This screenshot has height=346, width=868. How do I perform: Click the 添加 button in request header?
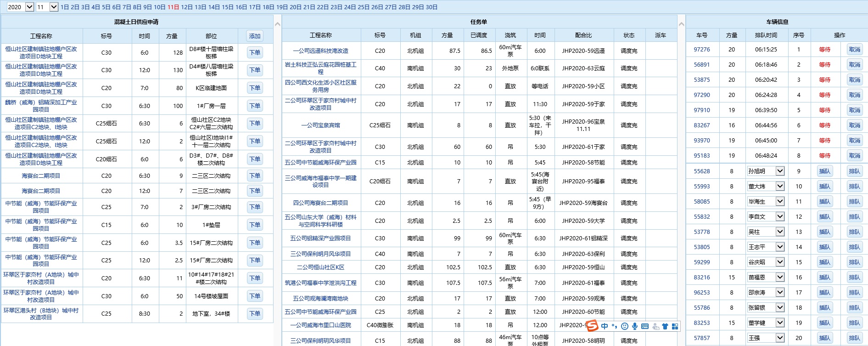[x=255, y=36]
